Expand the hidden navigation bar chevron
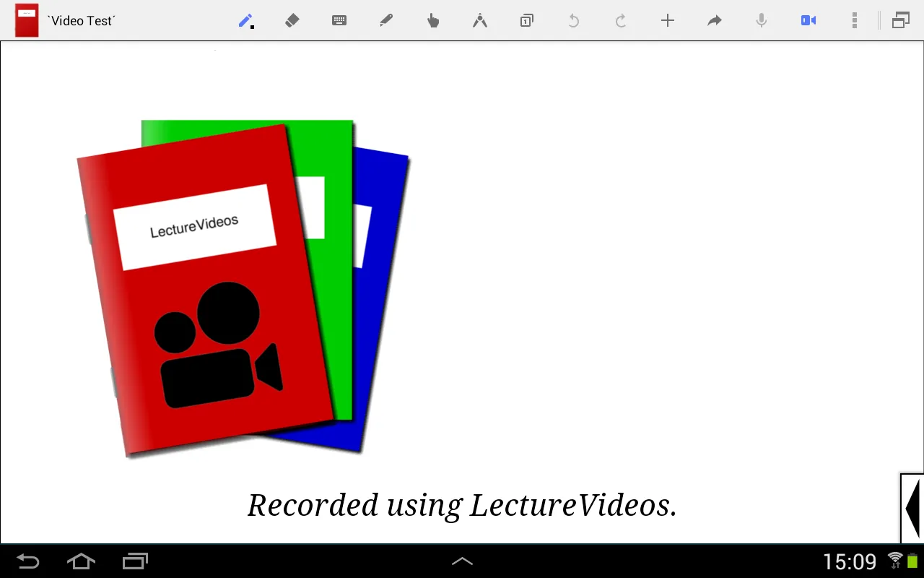 click(x=462, y=561)
